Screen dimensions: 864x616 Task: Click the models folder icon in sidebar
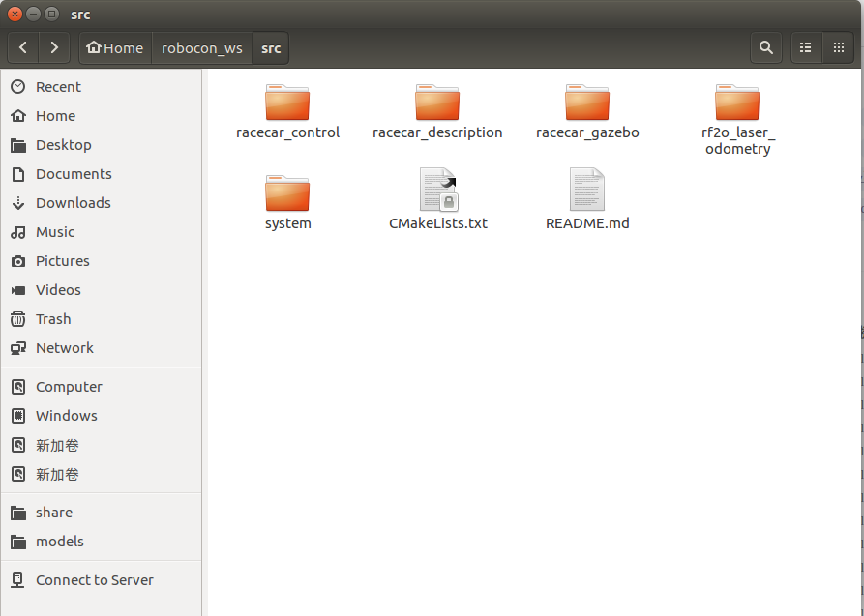(18, 542)
